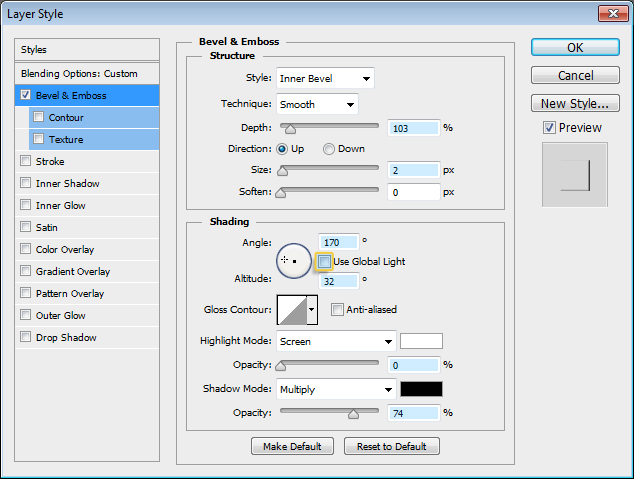Image resolution: width=634 pixels, height=479 pixels.
Task: Click the Depth slider track
Action: pos(330,128)
